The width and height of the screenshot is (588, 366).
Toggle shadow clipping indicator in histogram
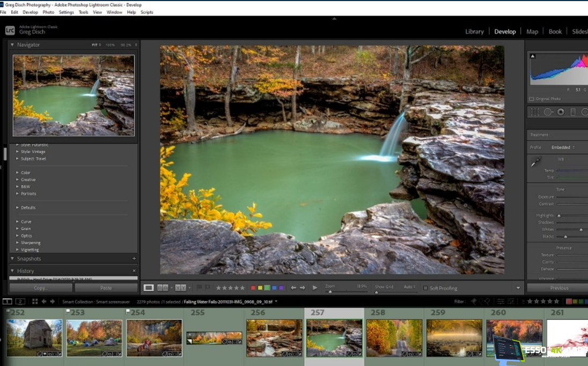pyautogui.click(x=533, y=56)
